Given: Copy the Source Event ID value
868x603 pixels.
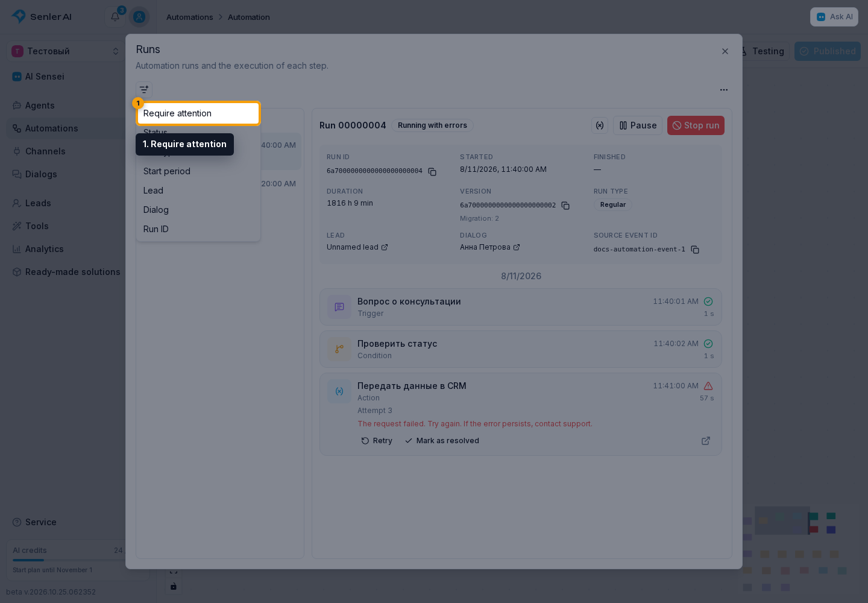Looking at the screenshot, I should coord(695,250).
